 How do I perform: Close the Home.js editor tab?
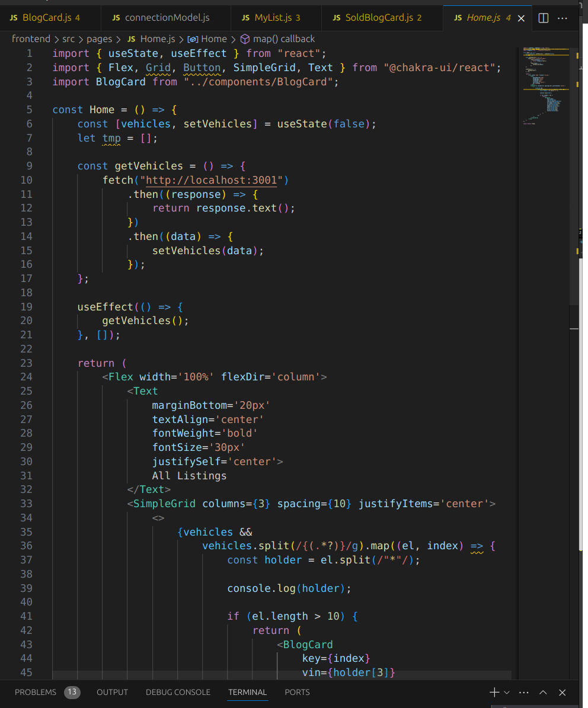522,18
